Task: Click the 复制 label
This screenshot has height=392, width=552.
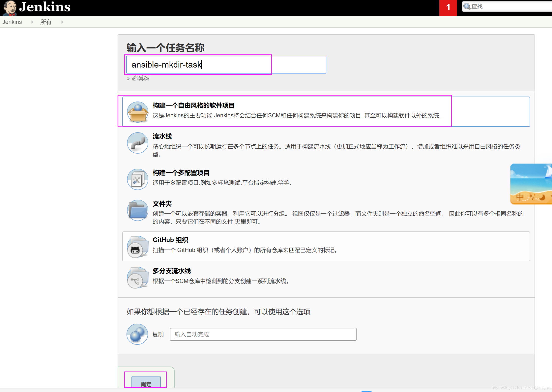Action: point(158,334)
